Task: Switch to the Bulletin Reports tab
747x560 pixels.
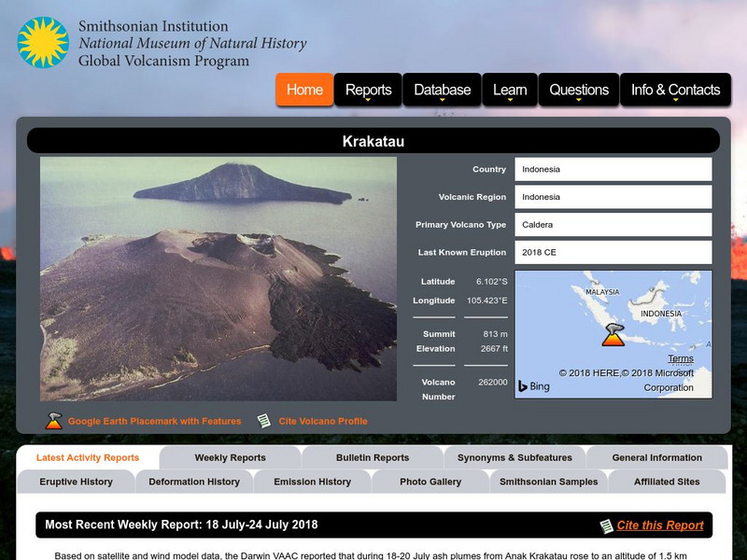Action: (373, 457)
